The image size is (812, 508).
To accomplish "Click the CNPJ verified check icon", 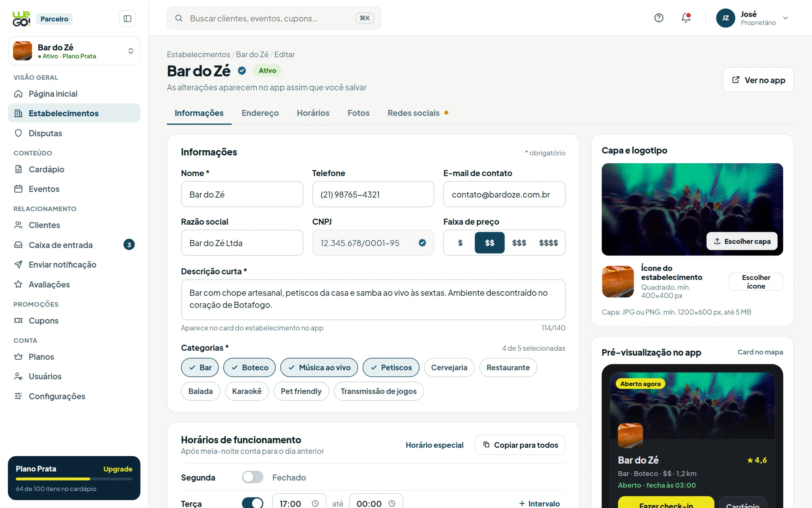I will 422,243.
